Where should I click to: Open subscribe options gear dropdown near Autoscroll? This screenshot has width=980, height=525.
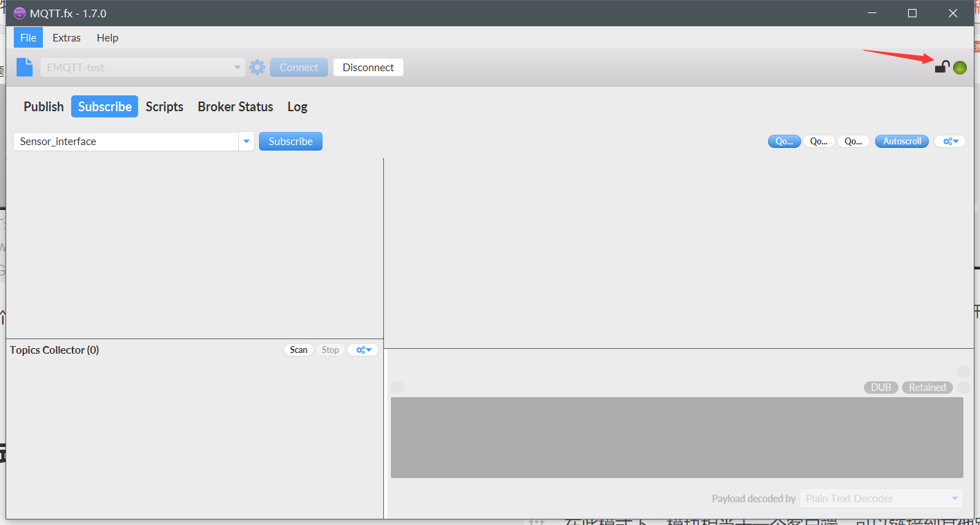click(950, 141)
